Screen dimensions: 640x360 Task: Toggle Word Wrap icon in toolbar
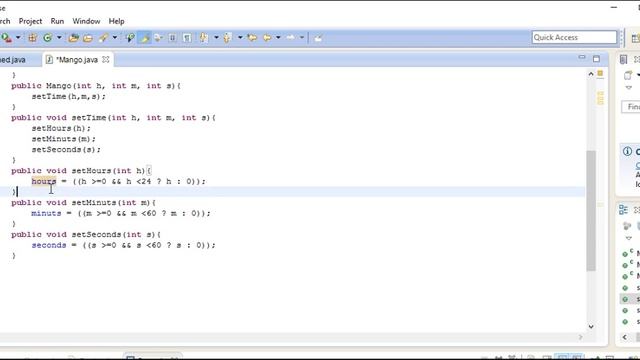click(x=158, y=38)
